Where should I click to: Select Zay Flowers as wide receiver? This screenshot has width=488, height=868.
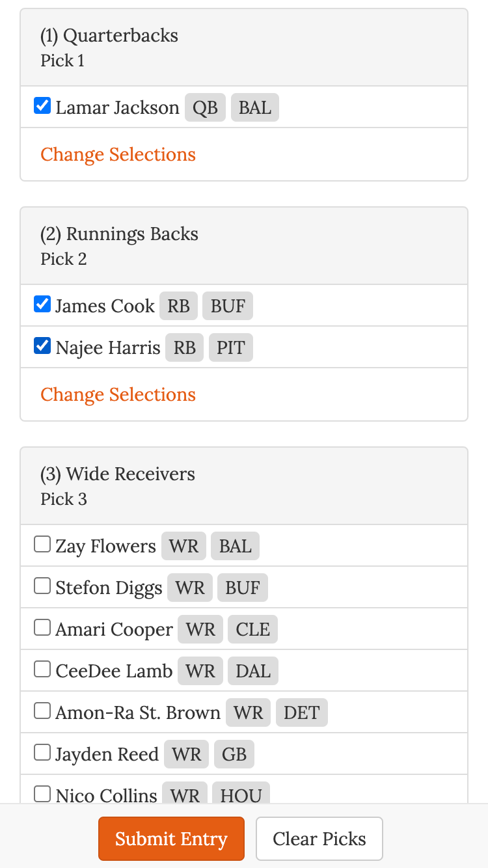42,545
